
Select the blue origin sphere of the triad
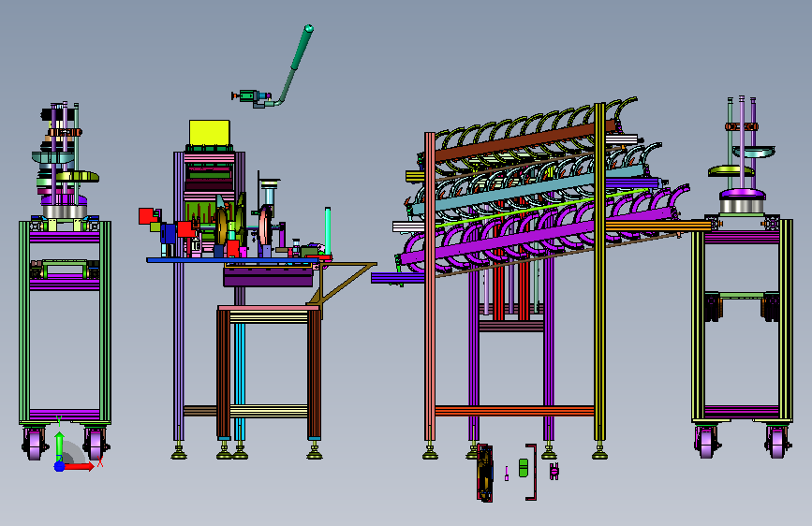click(60, 466)
